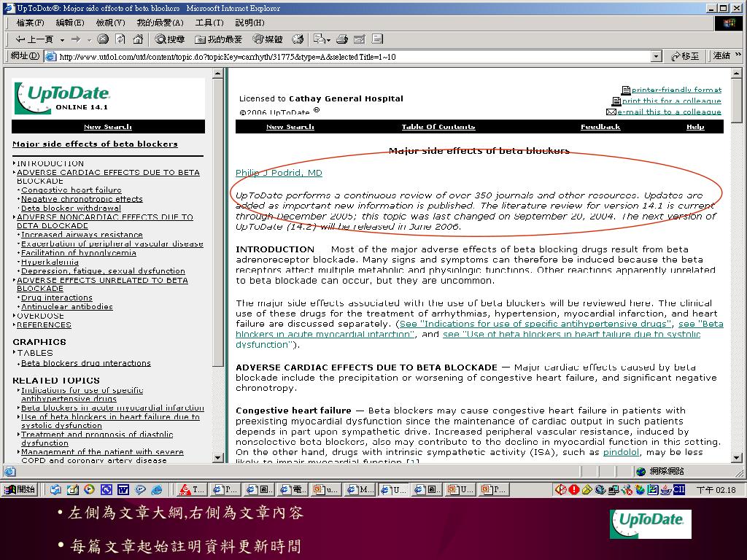Jump to Drug interactions outline item

point(57,297)
